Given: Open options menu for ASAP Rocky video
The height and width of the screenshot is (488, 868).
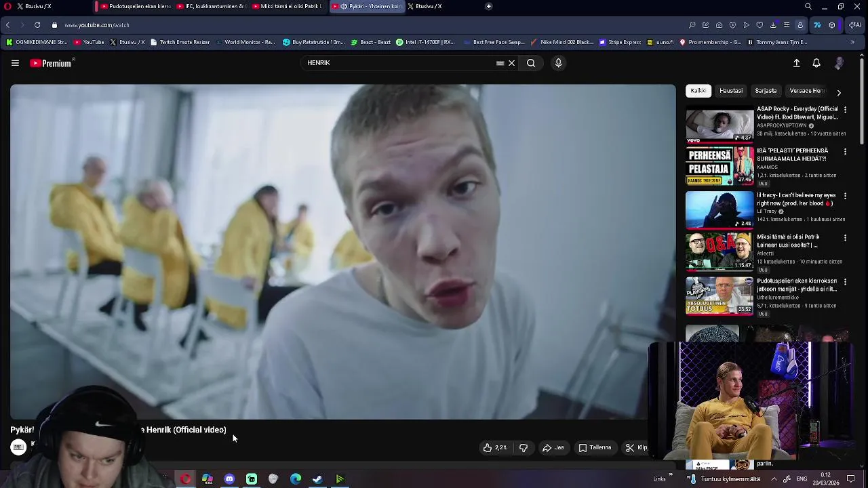Looking at the screenshot, I should coord(845,109).
